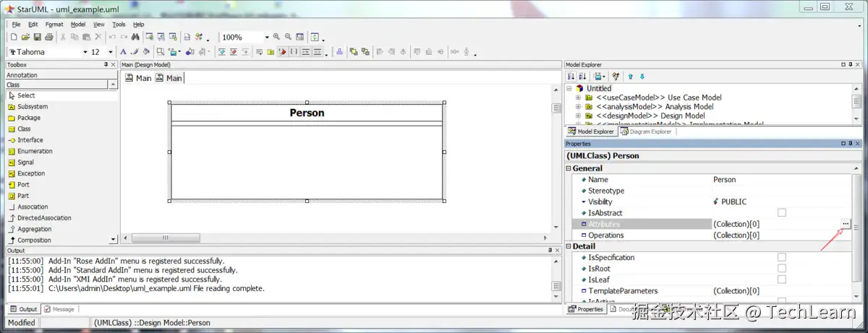Open the Tools menu
The width and height of the screenshot is (868, 333).
tap(119, 25)
